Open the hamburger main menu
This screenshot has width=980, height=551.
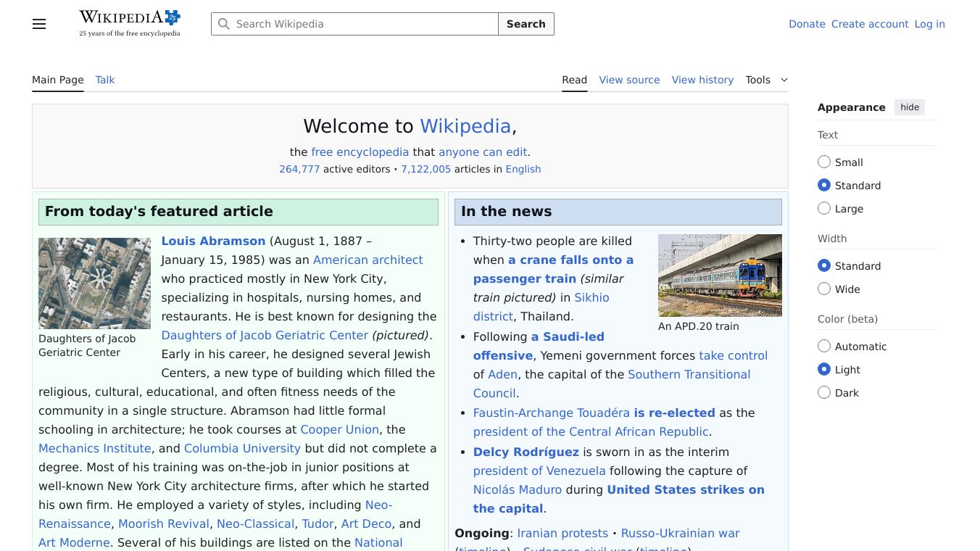(39, 24)
